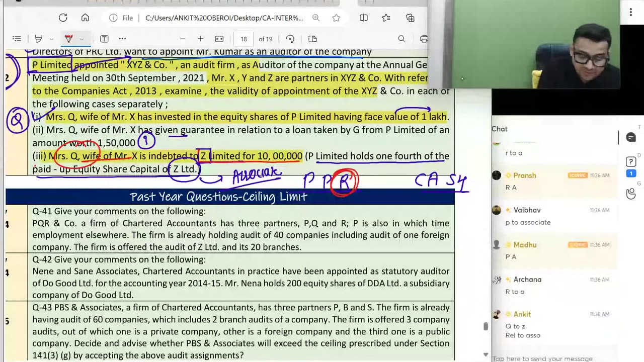Click the chat panel scrollbar
644x362 pixels.
click(618, 137)
